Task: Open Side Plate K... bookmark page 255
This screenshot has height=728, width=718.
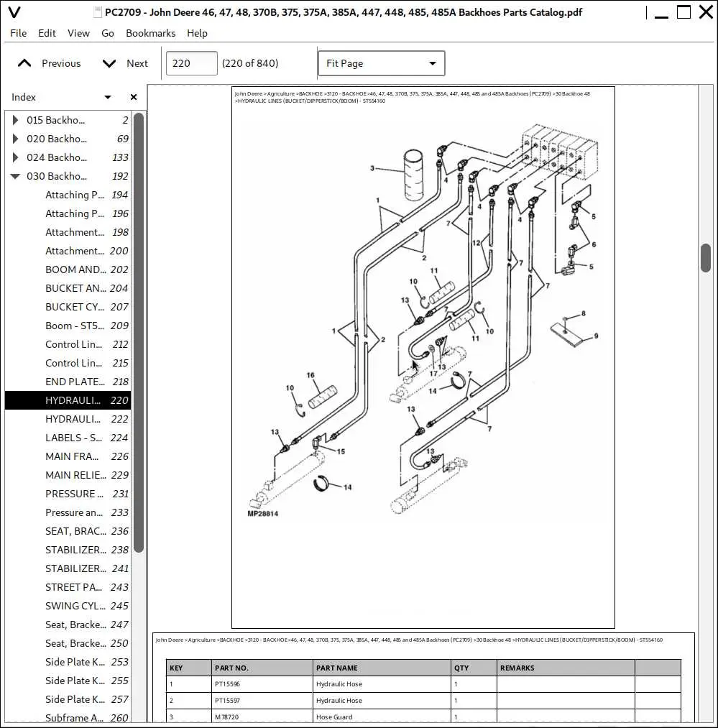Action: 68,681
